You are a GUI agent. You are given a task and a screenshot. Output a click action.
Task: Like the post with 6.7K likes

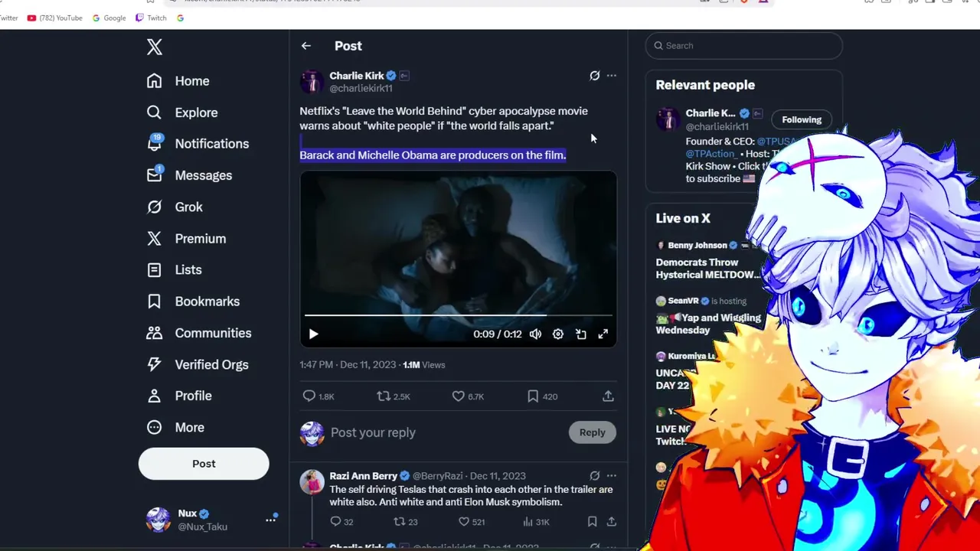click(x=458, y=396)
